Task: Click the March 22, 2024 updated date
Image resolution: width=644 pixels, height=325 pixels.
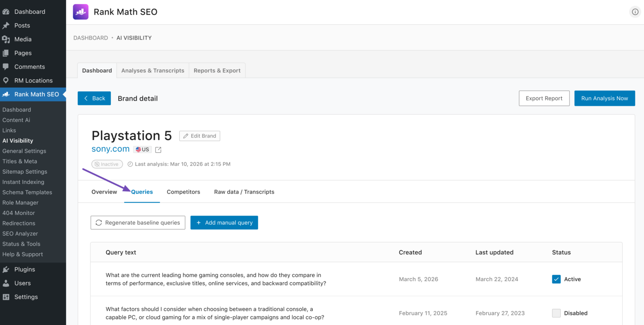Action: click(497, 279)
